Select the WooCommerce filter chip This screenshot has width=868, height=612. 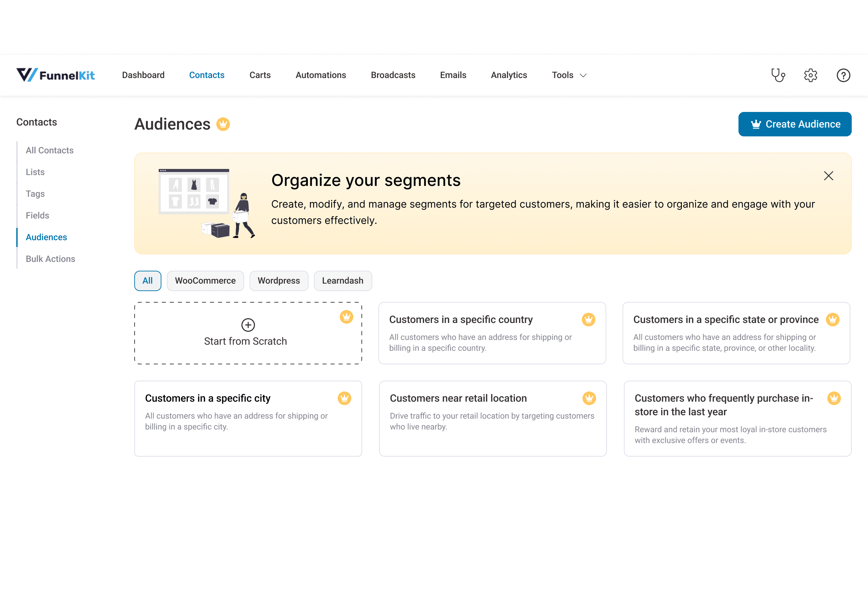click(205, 281)
